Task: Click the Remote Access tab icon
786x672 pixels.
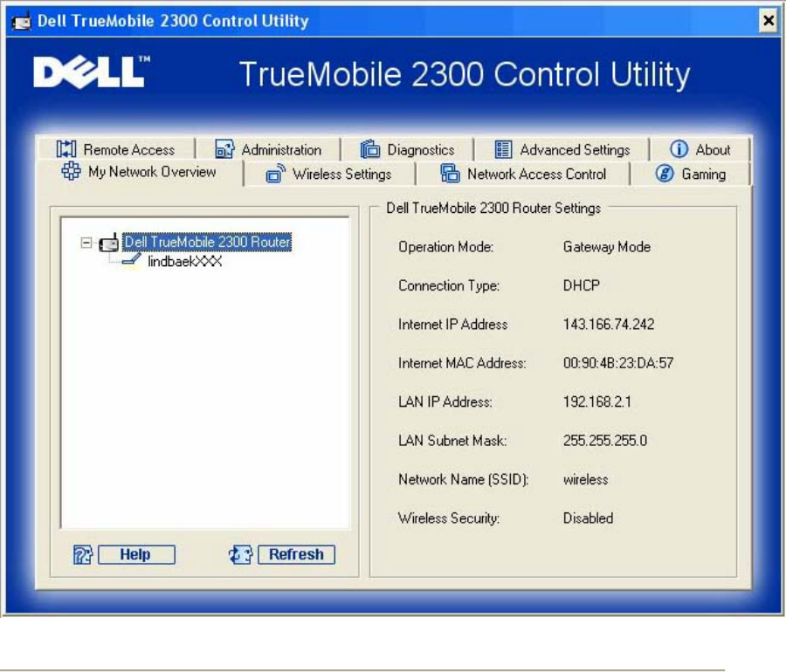Action: 66,149
